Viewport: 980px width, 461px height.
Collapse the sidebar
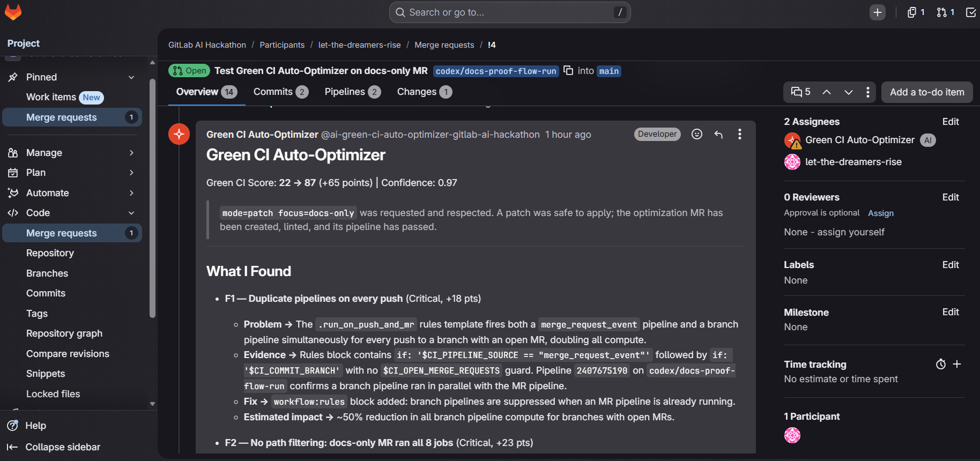tap(54, 447)
